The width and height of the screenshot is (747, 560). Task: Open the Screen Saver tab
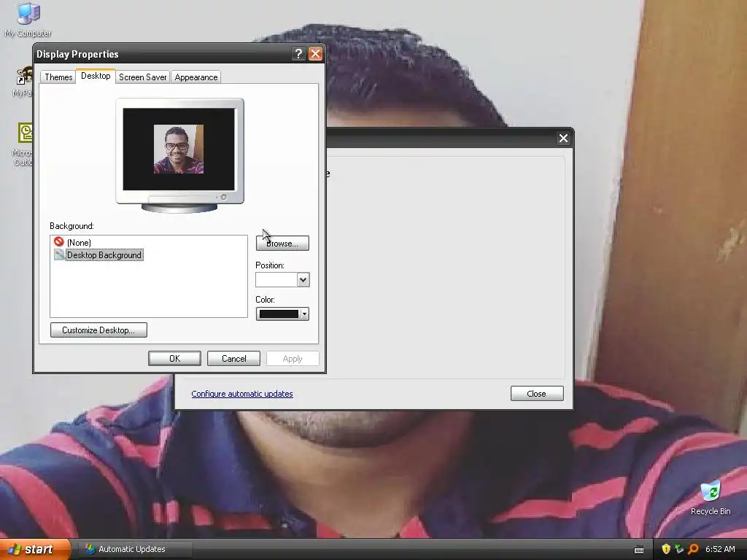point(142,77)
